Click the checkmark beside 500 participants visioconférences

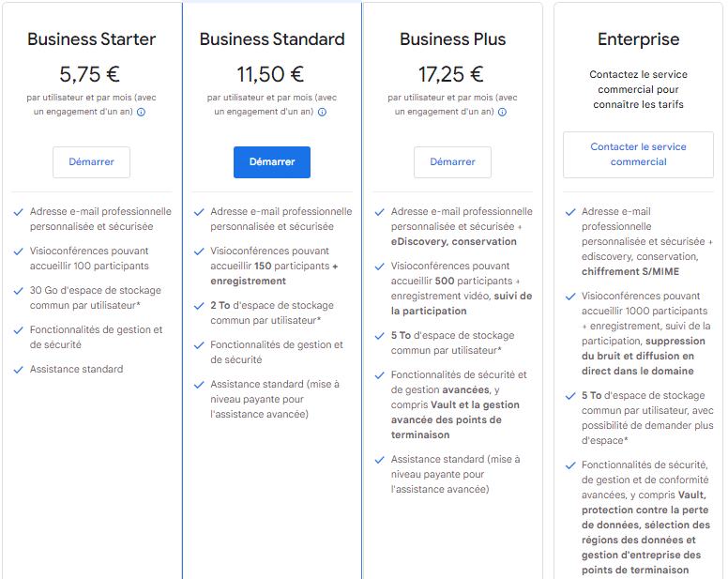[x=380, y=267]
